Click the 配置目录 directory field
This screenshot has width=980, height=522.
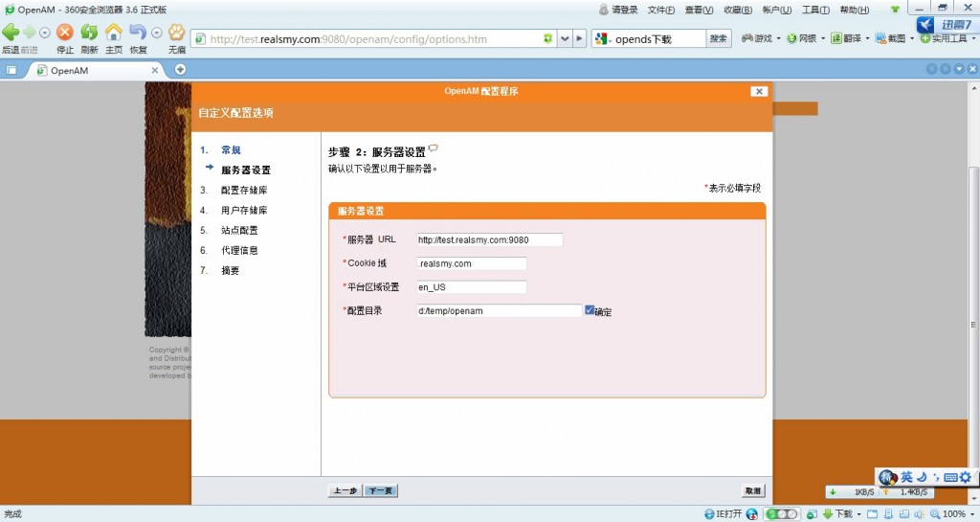click(499, 310)
